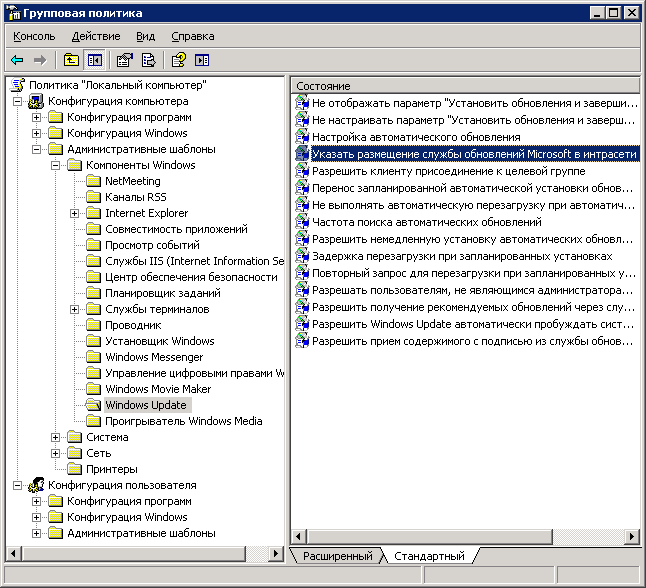Click the title bar Group Policy icon
This screenshot has width=646, height=588.
pyautogui.click(x=14, y=13)
